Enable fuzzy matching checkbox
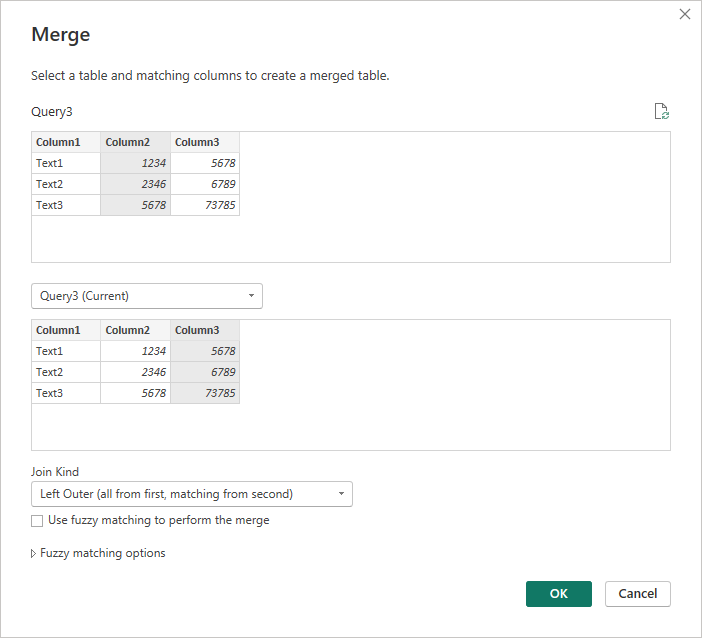The image size is (702, 638). pyautogui.click(x=37, y=521)
